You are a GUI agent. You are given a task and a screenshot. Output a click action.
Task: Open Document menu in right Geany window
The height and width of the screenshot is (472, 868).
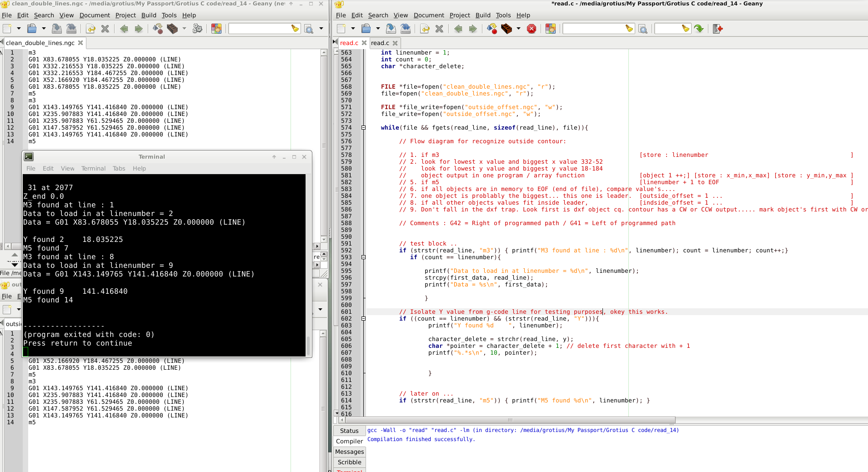click(429, 15)
